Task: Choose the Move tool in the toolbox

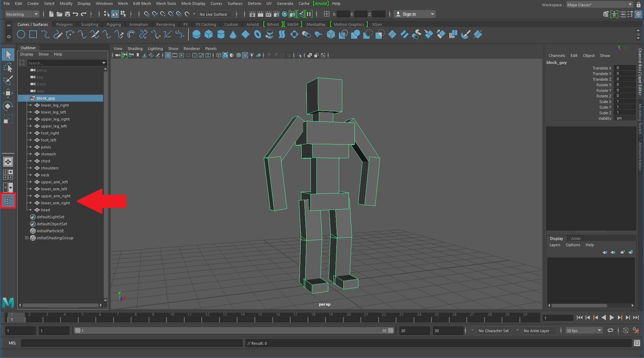Action: (8, 93)
